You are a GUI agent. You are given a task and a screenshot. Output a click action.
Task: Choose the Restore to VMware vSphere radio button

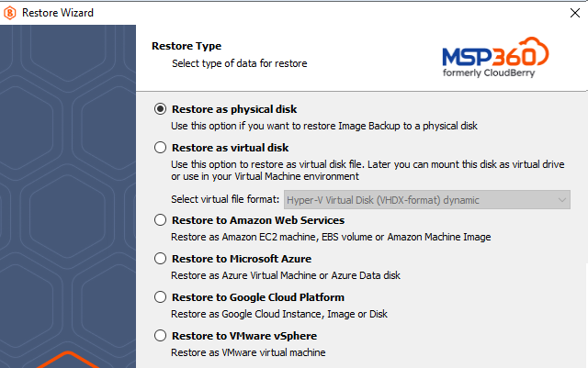click(x=160, y=336)
